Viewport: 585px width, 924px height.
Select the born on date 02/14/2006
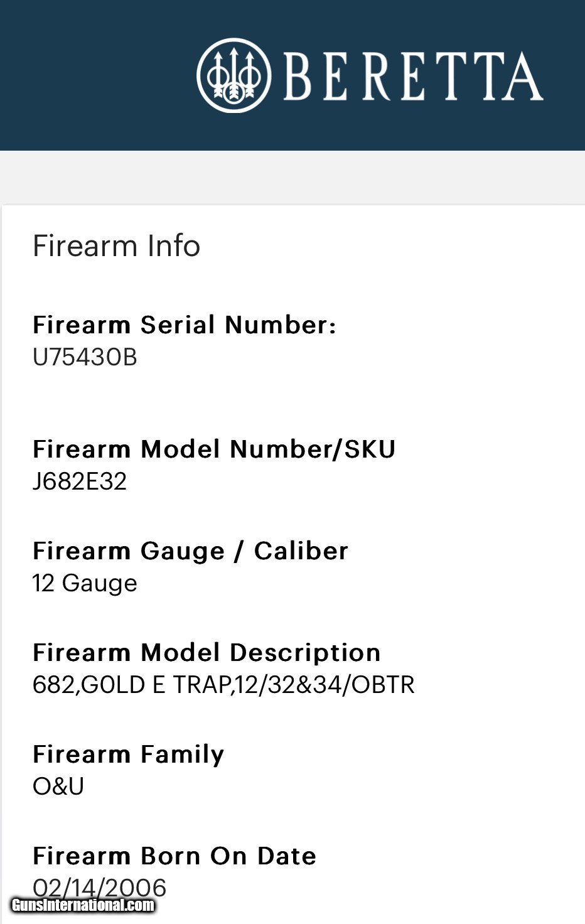(99, 885)
